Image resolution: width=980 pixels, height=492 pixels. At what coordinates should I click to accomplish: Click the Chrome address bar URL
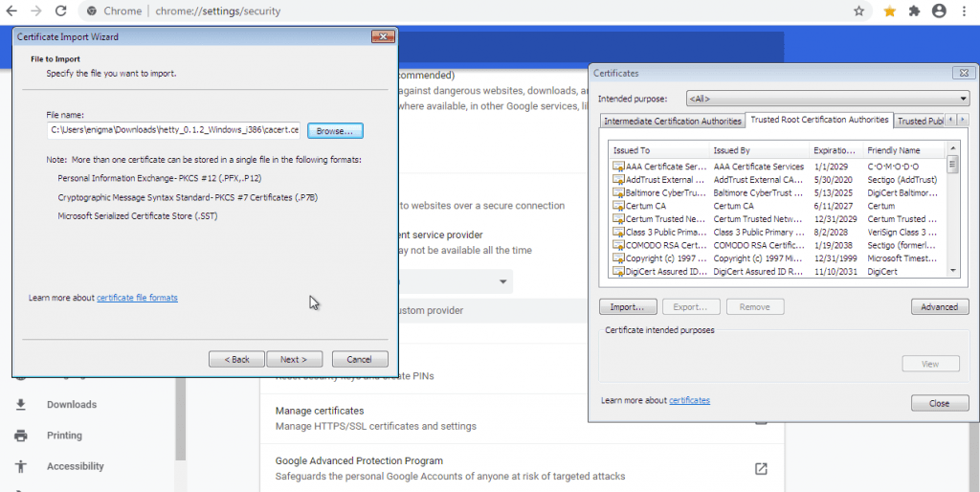point(217,11)
